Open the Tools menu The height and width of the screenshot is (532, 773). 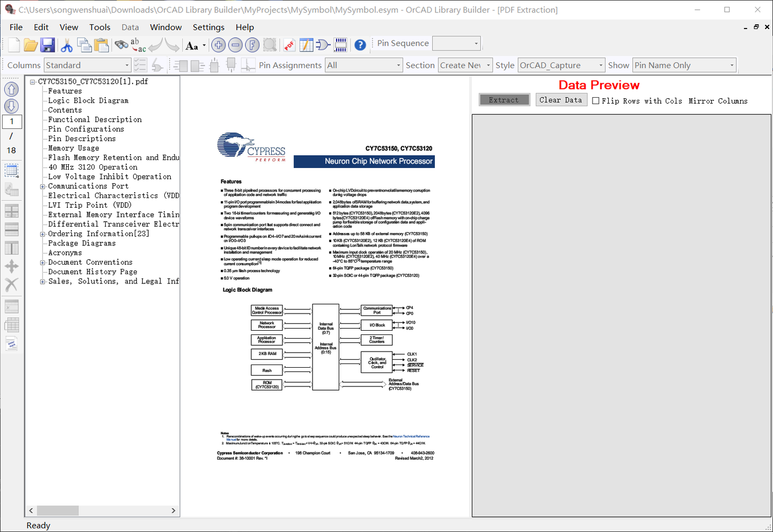(x=100, y=27)
